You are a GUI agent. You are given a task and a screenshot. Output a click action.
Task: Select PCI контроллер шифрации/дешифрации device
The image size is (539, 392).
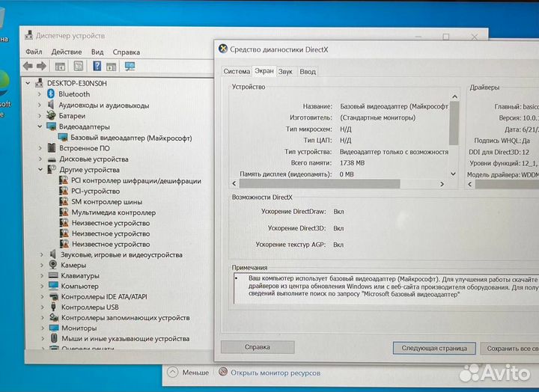(136, 181)
